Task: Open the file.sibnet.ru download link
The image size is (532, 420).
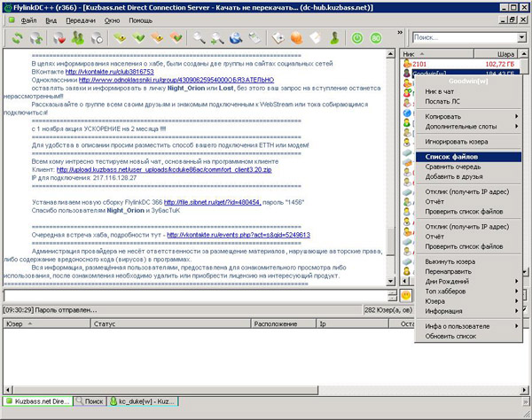Action: coord(213,202)
